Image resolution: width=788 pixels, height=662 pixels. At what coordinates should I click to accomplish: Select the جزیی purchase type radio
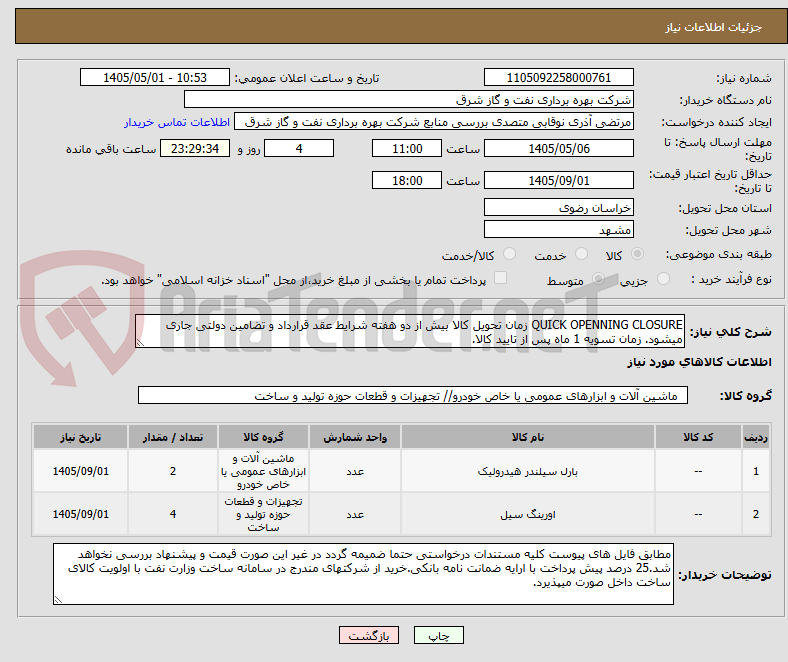[663, 278]
